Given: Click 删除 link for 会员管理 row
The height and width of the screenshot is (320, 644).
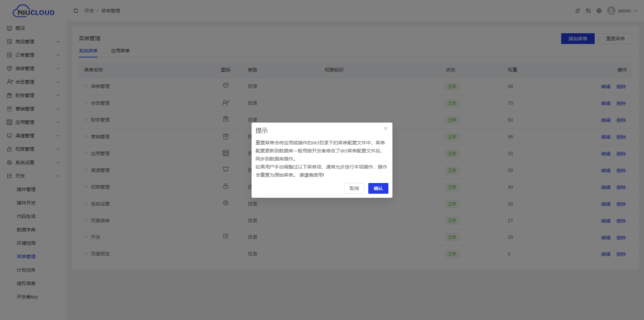Looking at the screenshot, I should coord(621,103).
